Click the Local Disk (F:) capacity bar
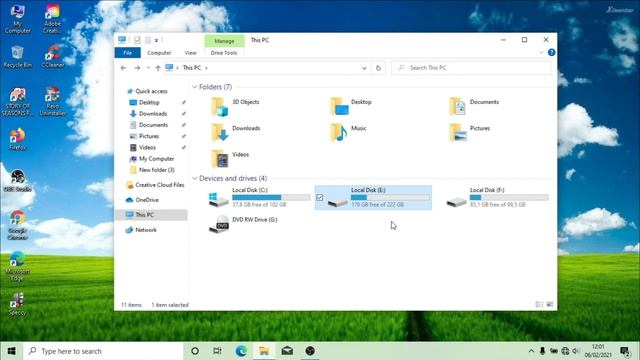The image size is (640, 360). (x=509, y=198)
